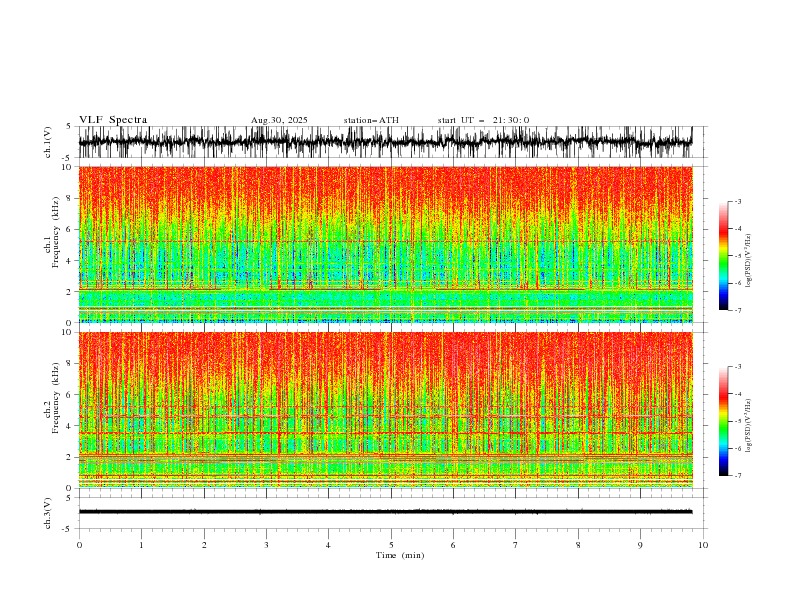The width and height of the screenshot is (792, 612).
Task: Click the ch.1 PSD color scale bar
Action: [x=723, y=256]
